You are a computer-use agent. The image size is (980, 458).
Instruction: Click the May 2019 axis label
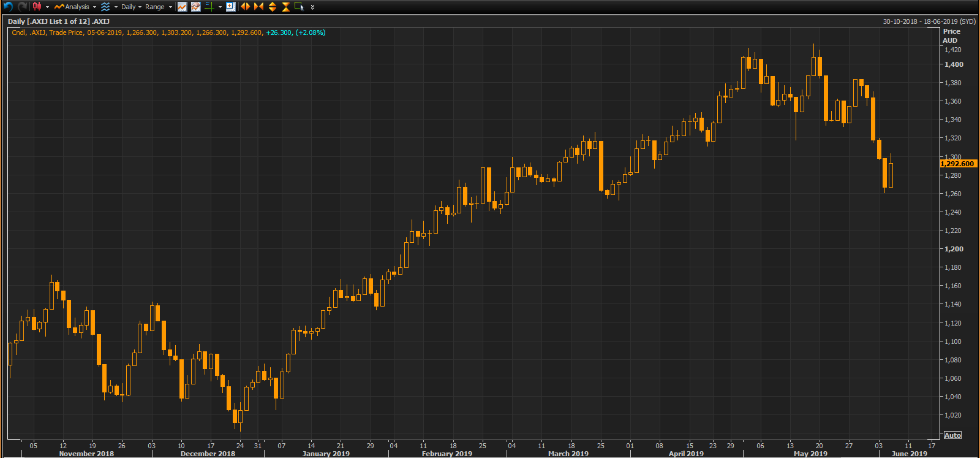(810, 454)
